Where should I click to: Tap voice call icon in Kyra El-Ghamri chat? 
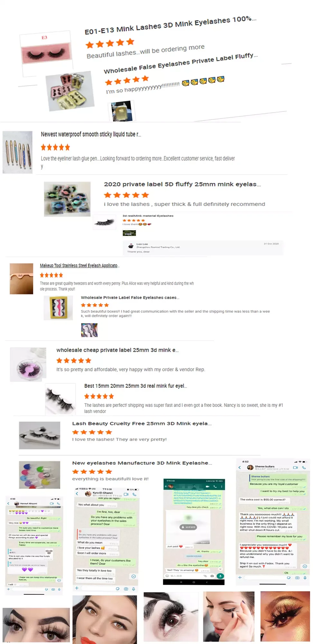[x=134, y=494]
